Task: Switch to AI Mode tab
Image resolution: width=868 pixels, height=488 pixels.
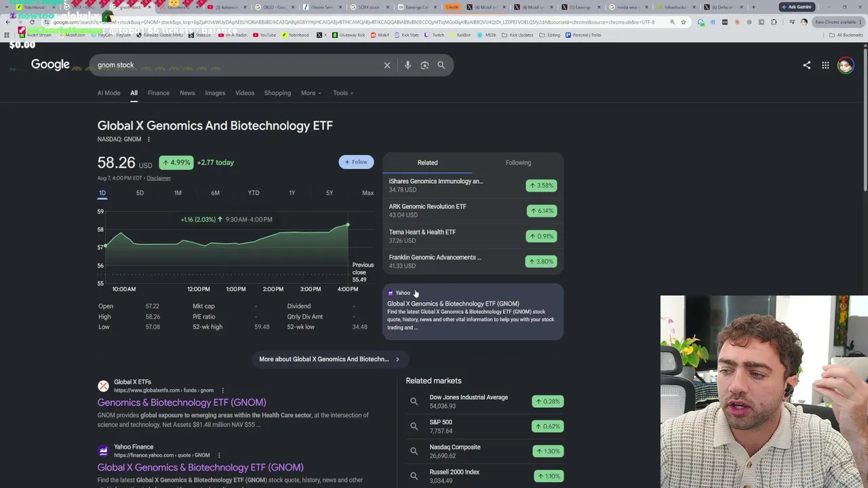Action: [108, 93]
